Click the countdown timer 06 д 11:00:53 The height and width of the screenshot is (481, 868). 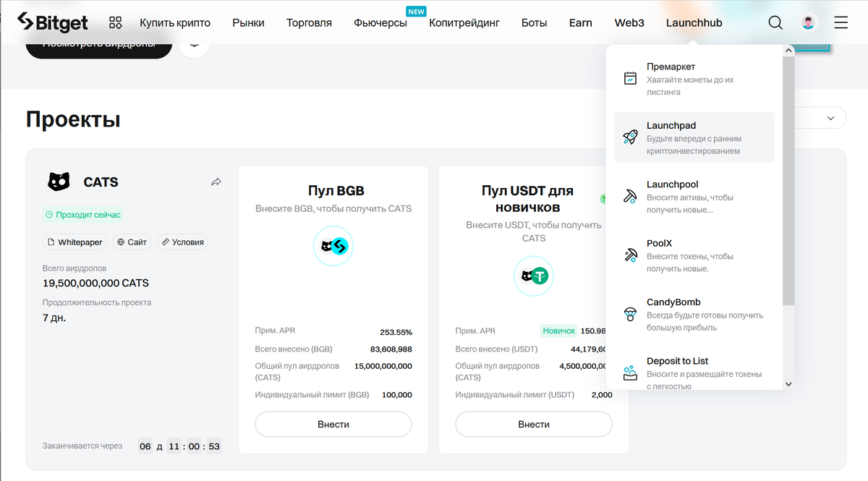tap(179, 446)
